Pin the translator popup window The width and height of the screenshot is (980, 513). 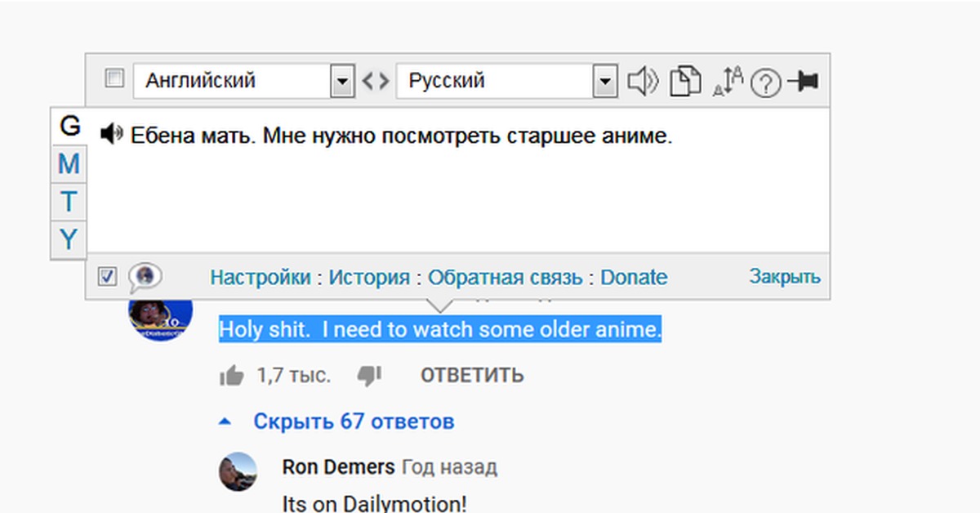804,81
